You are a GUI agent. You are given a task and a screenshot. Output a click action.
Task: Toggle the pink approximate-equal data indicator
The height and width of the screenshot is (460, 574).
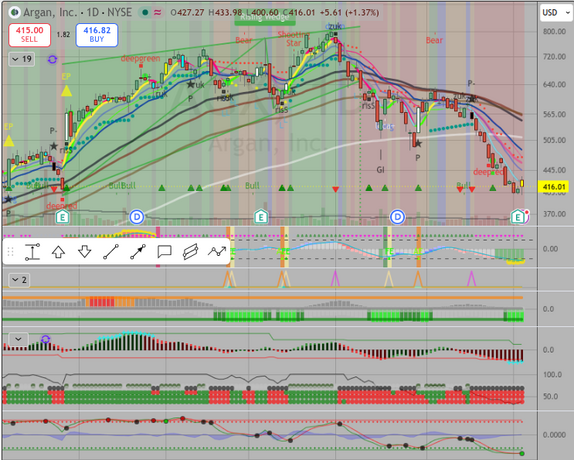(x=157, y=13)
